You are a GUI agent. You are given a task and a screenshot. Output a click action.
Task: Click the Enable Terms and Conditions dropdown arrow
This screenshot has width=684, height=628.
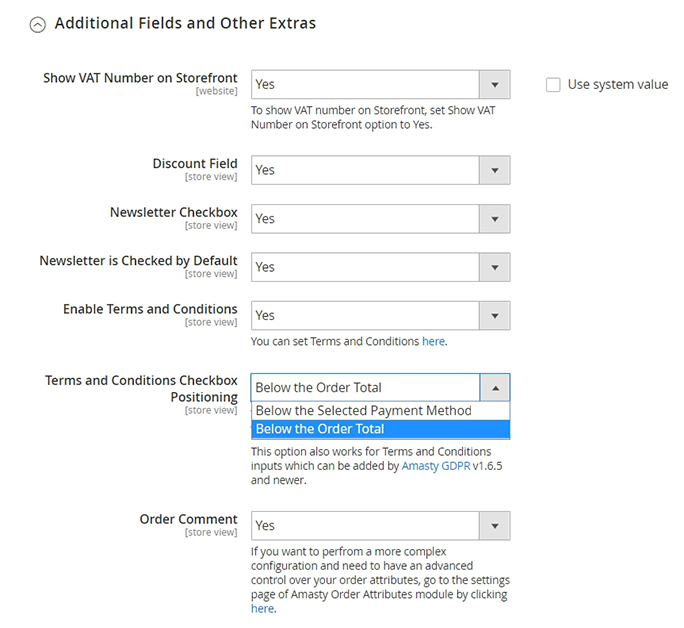pos(495,315)
